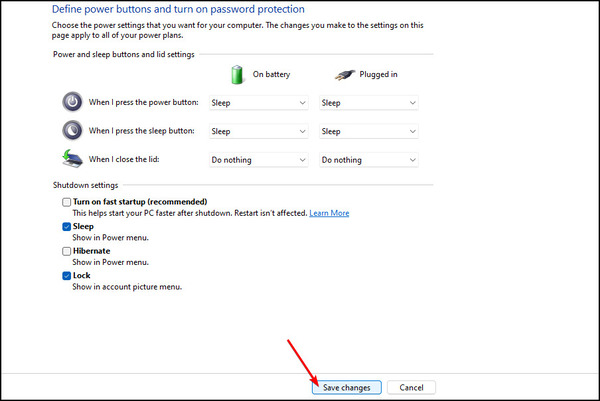Viewport: 600px width, 401px height.
Task: Click the power button icon
Action: (72, 102)
